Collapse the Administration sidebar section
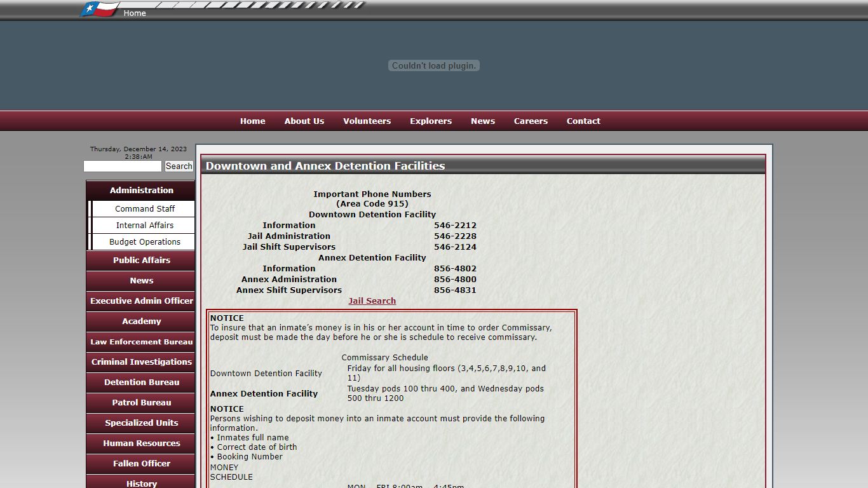 point(141,191)
